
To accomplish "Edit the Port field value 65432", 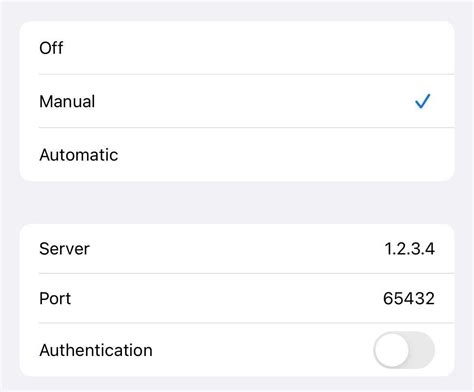I will 409,298.
